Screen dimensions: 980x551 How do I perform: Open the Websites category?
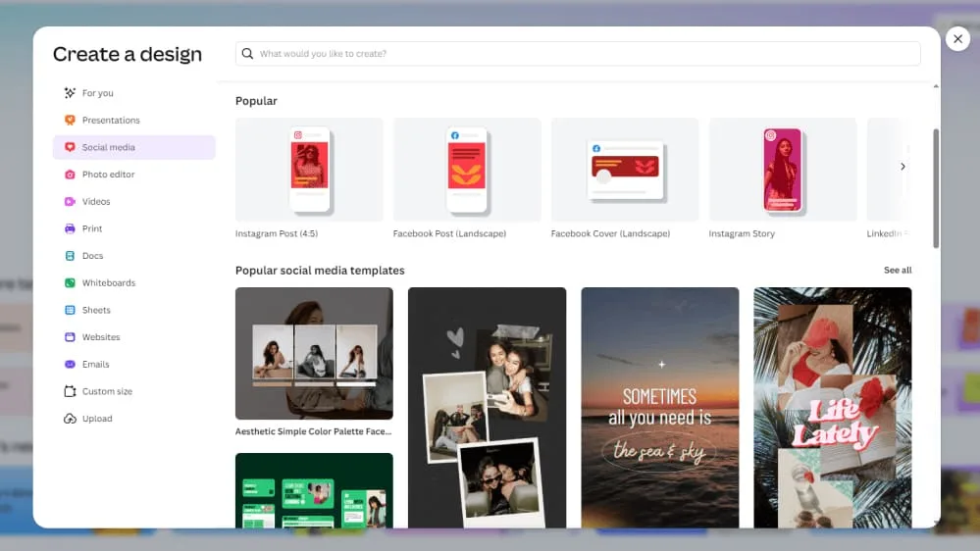click(x=100, y=337)
